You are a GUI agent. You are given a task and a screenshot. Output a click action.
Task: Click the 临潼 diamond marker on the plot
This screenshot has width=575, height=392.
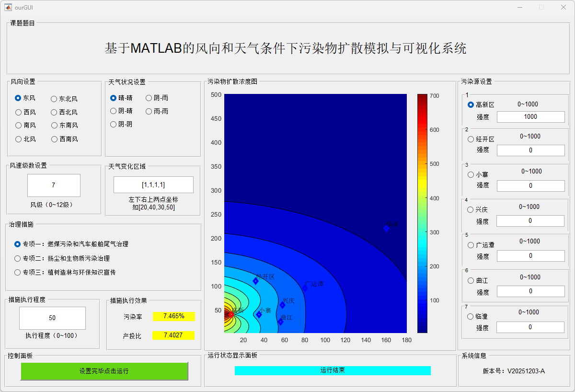(386, 228)
